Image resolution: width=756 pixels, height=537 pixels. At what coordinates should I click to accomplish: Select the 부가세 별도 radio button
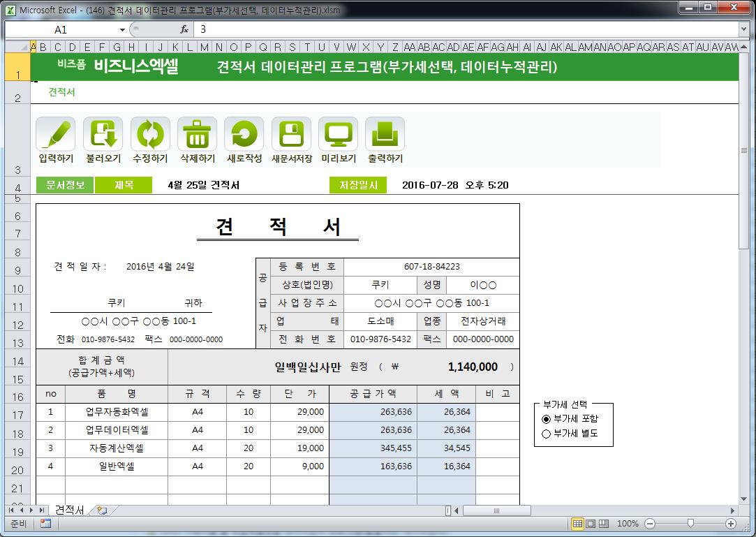coord(546,433)
